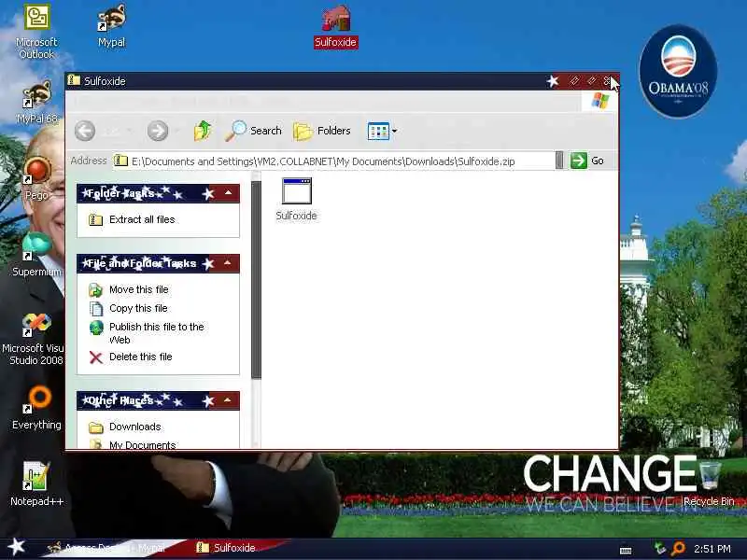Click inside the Address path field
747x560 pixels.
333,161
